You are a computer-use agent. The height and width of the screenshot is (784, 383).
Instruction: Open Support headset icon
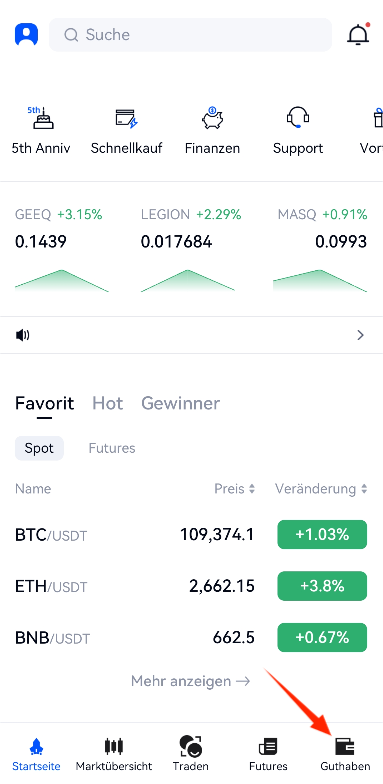298,118
